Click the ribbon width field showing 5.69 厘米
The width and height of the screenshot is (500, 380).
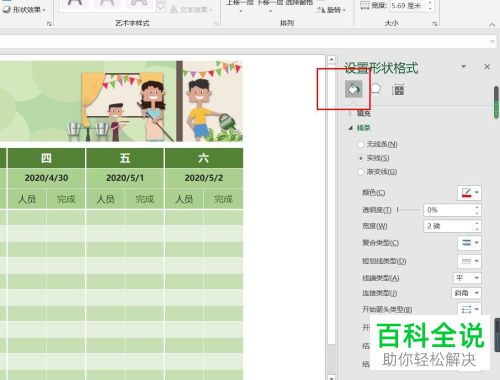(x=409, y=6)
